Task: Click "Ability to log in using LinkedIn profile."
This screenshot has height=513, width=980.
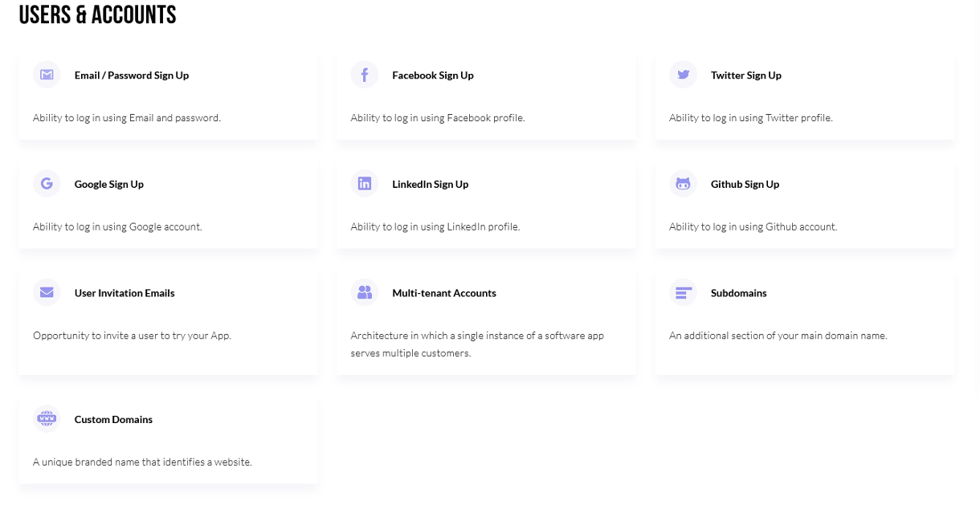Action: (x=435, y=227)
